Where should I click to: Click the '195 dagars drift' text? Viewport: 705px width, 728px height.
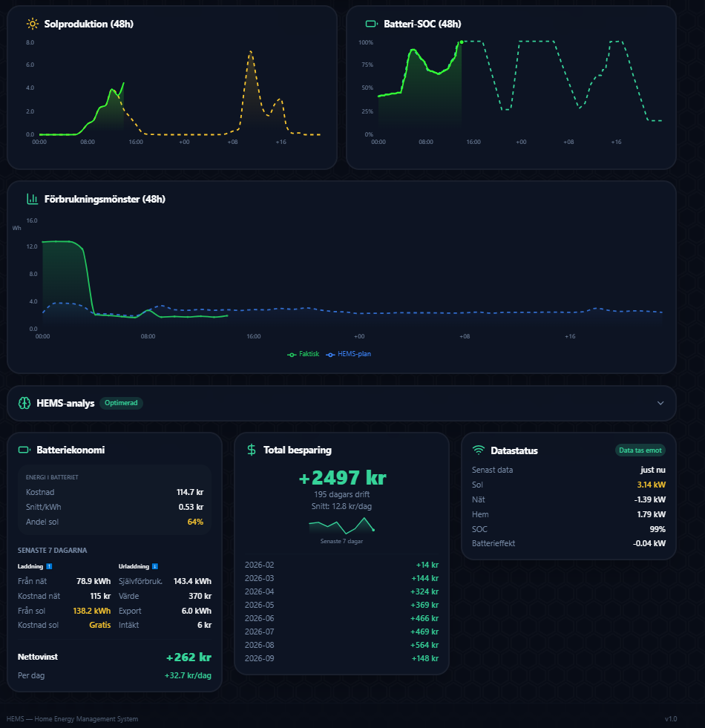[342, 494]
